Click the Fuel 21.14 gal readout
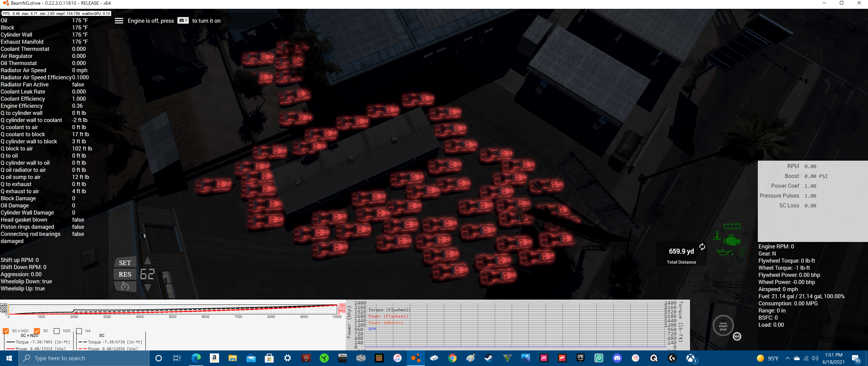This screenshot has width=868, height=366. coord(801,297)
